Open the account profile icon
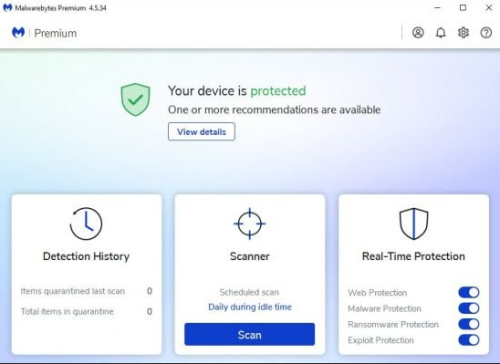500x364 pixels. pyautogui.click(x=418, y=33)
